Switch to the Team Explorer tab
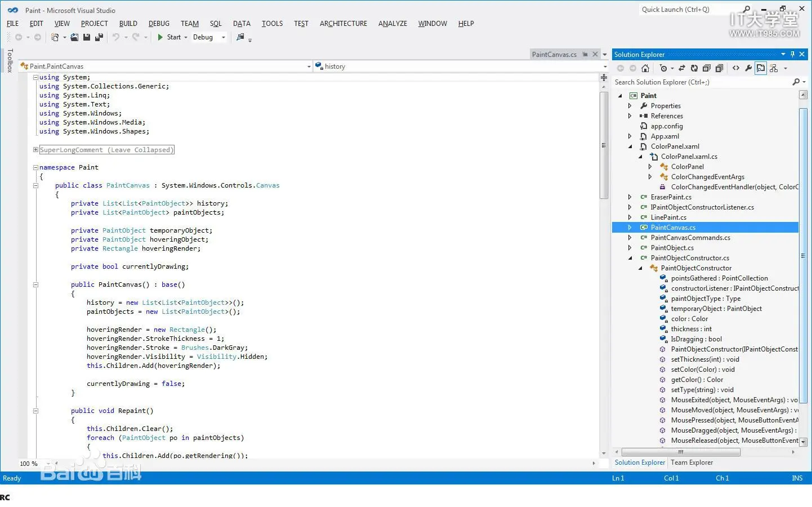The height and width of the screenshot is (507, 812). click(x=691, y=462)
